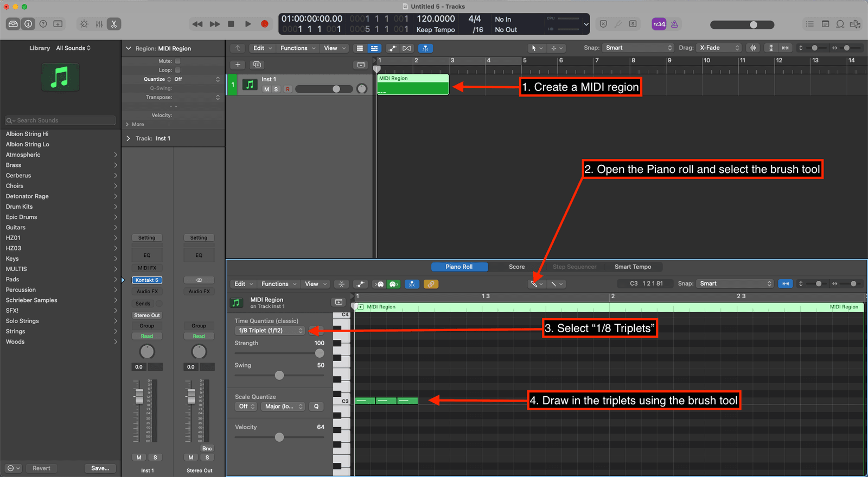Check the Loop checkbox in Region inspector

click(x=177, y=70)
